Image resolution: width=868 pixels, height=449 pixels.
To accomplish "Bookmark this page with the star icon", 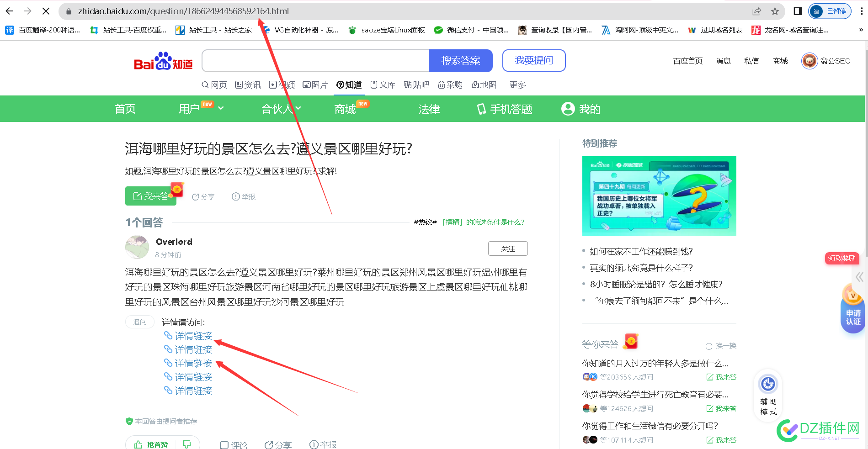I will pos(775,11).
